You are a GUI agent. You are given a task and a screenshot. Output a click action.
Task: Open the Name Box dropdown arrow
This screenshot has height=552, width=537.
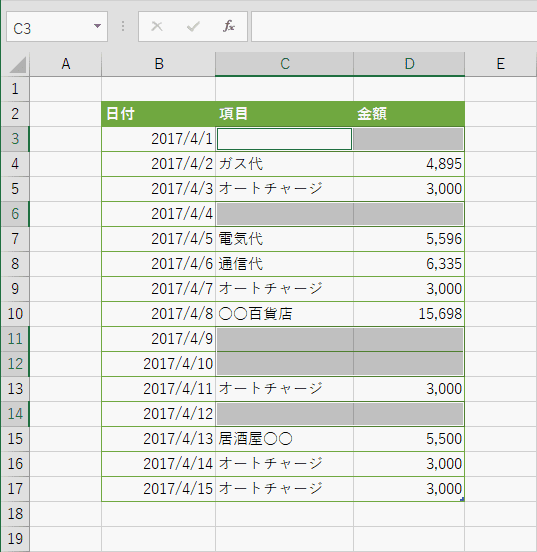coord(97,26)
